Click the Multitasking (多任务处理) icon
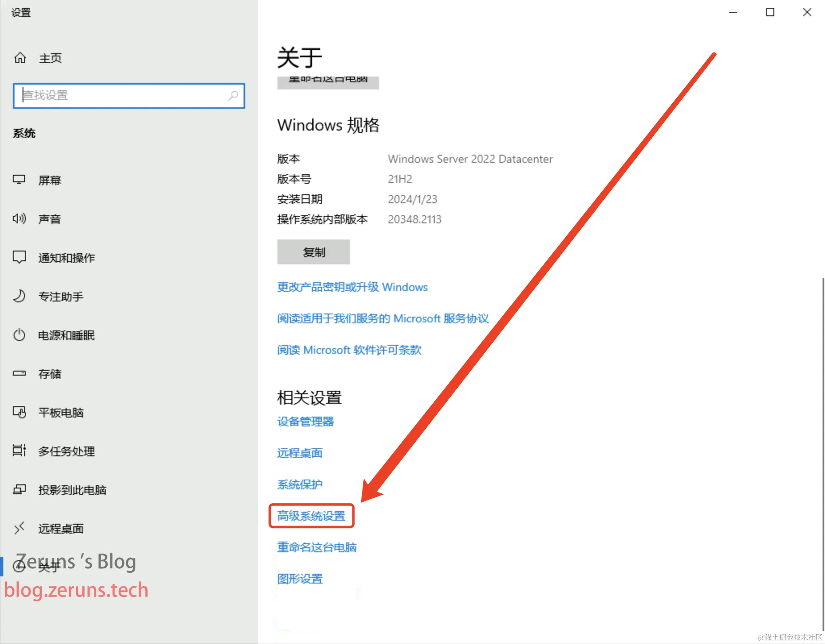This screenshot has width=825, height=644. point(19,451)
